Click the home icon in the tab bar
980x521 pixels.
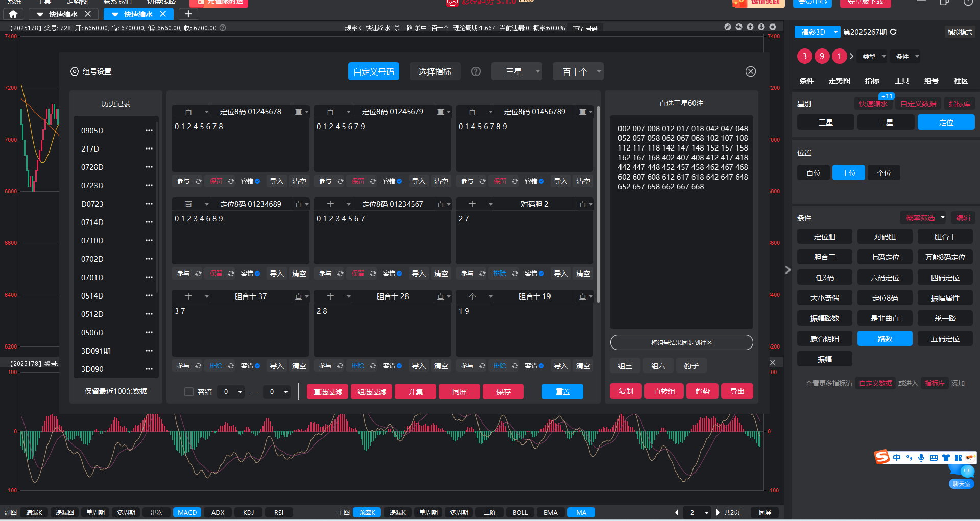13,14
